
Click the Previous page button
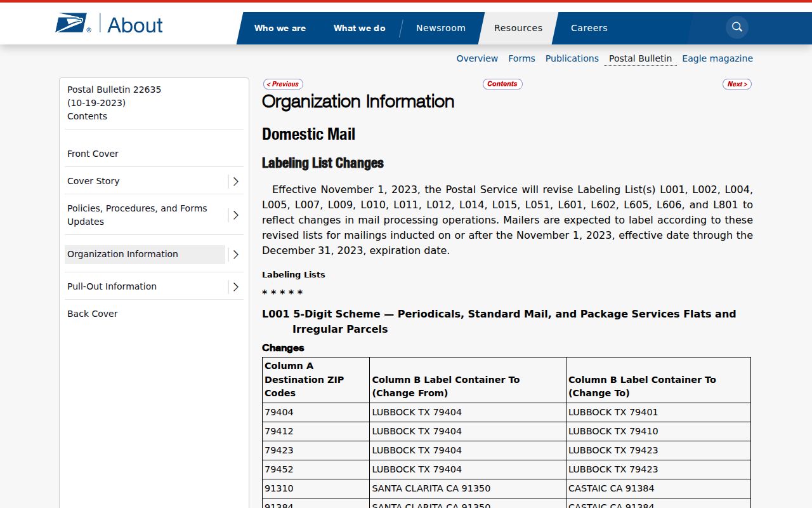(x=283, y=84)
